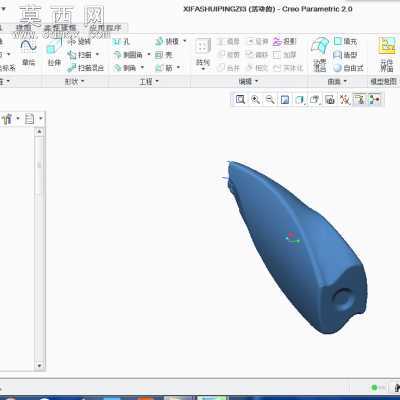The width and height of the screenshot is (400, 400).
Task: Open the View Manager icon
Action: tap(330, 99)
